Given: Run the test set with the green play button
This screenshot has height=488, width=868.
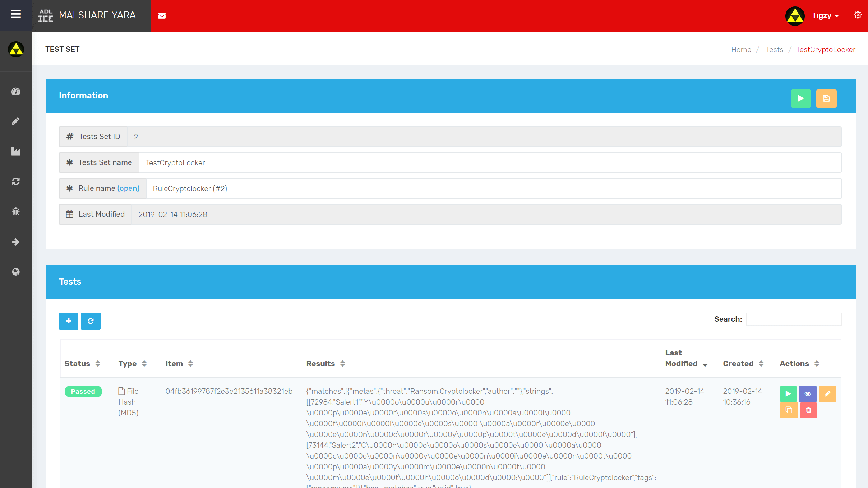Looking at the screenshot, I should pos(800,98).
